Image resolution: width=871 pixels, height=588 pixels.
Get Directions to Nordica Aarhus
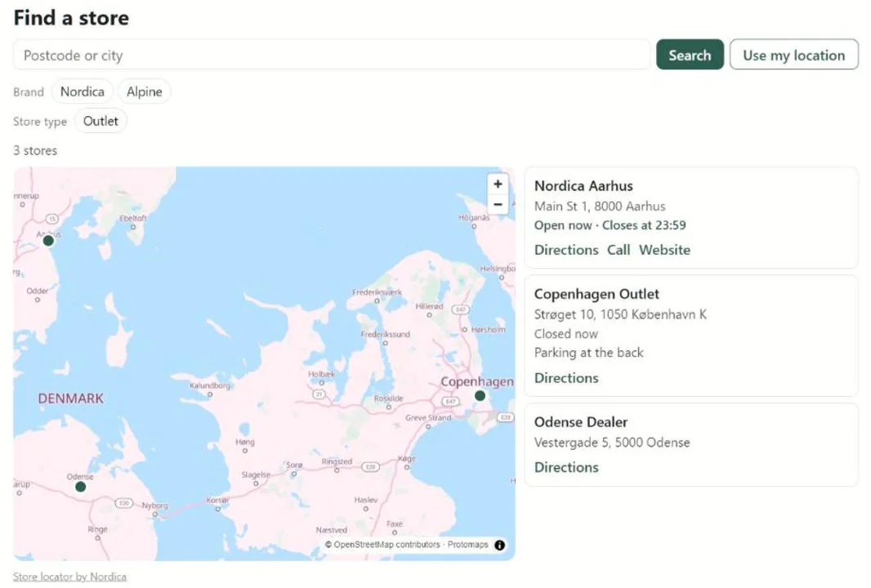pos(566,250)
